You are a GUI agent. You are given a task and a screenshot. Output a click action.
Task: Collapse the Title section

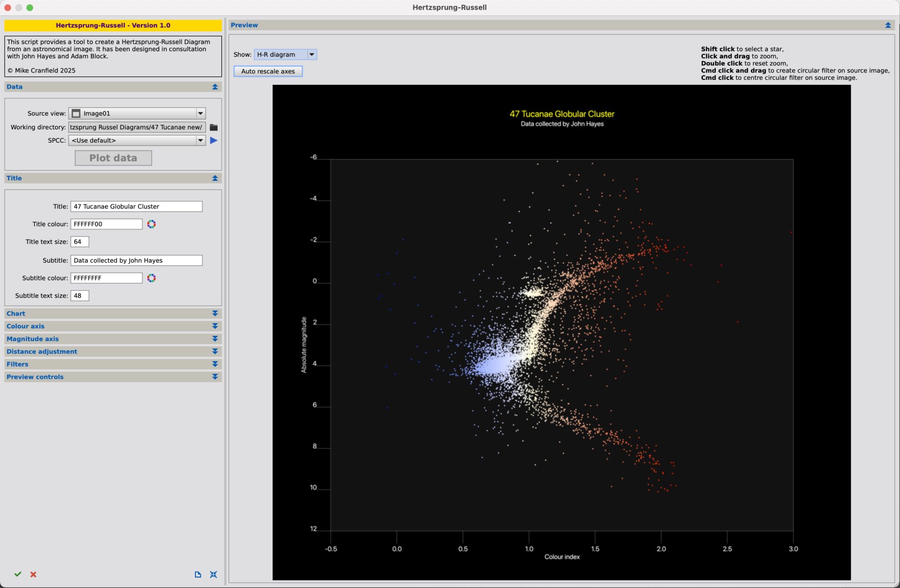pos(214,178)
